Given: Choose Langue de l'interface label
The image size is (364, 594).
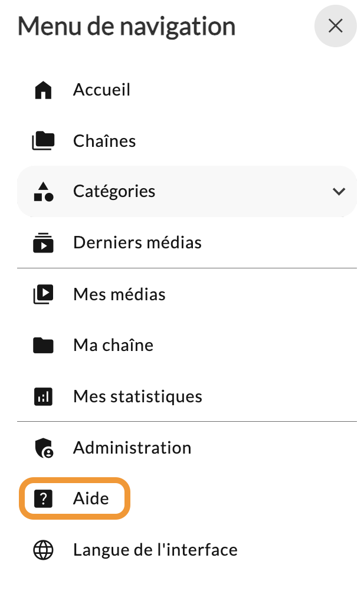Looking at the screenshot, I should [155, 550].
